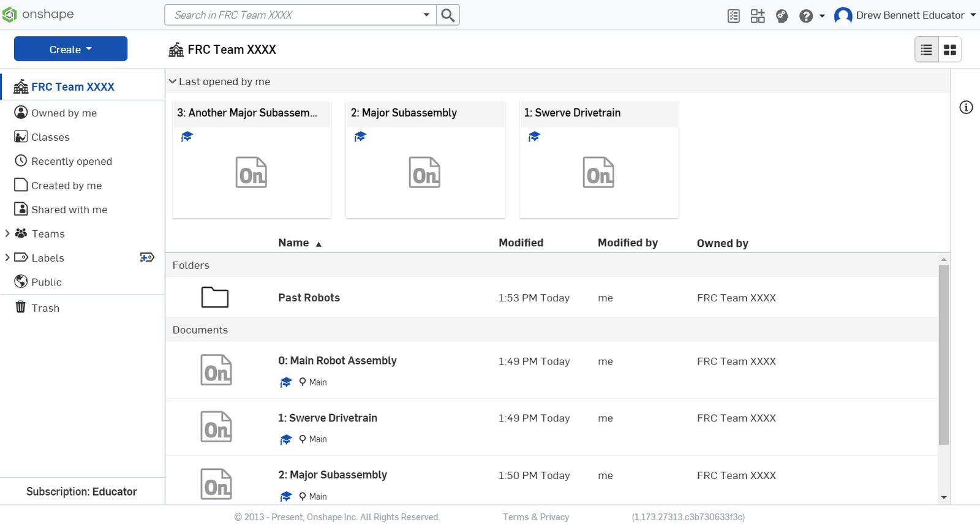Viewport: 980px width, 525px height.
Task: Switch to list view
Action: click(x=926, y=50)
